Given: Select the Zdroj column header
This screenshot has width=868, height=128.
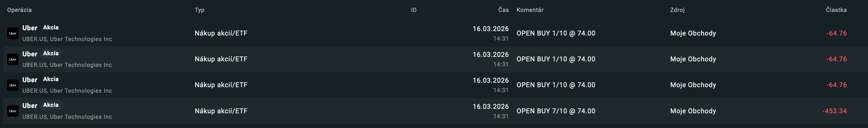Looking at the screenshot, I should tap(677, 10).
